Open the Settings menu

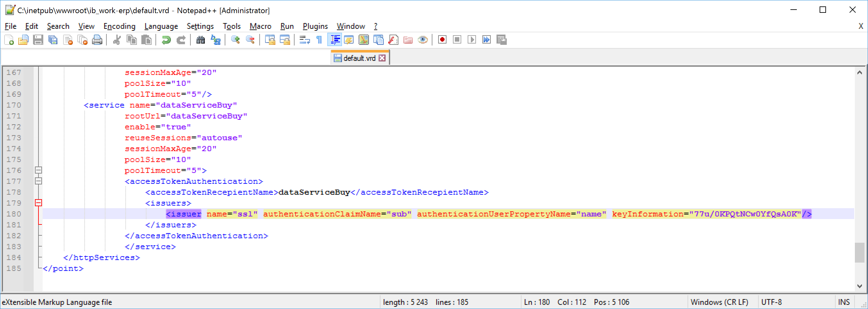click(x=200, y=26)
